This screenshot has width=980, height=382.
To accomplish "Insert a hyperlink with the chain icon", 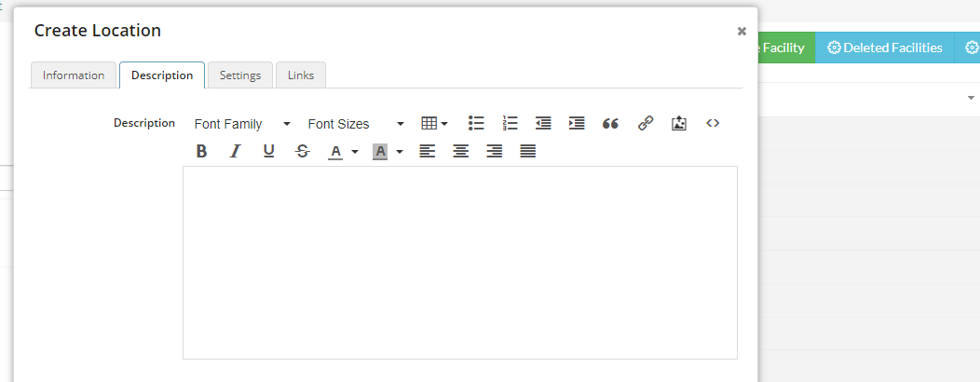I will tap(645, 123).
